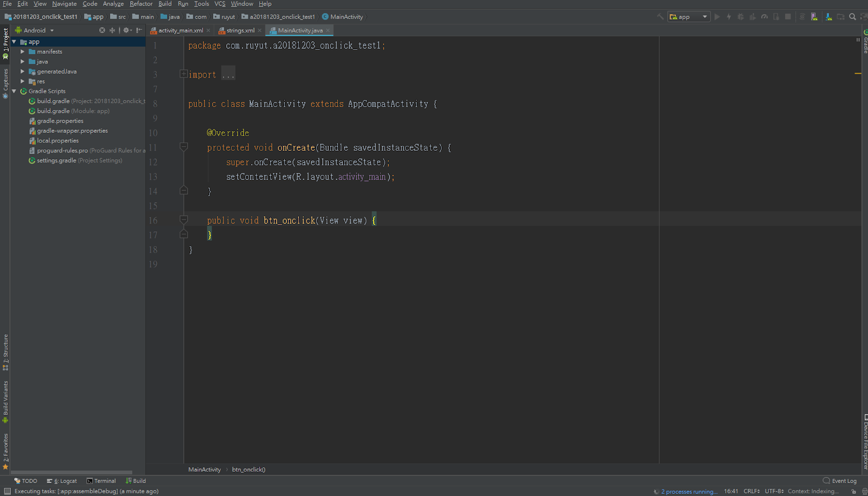Select build.gradle (Module: app) file
This screenshot has height=496, width=868.
pos(69,111)
